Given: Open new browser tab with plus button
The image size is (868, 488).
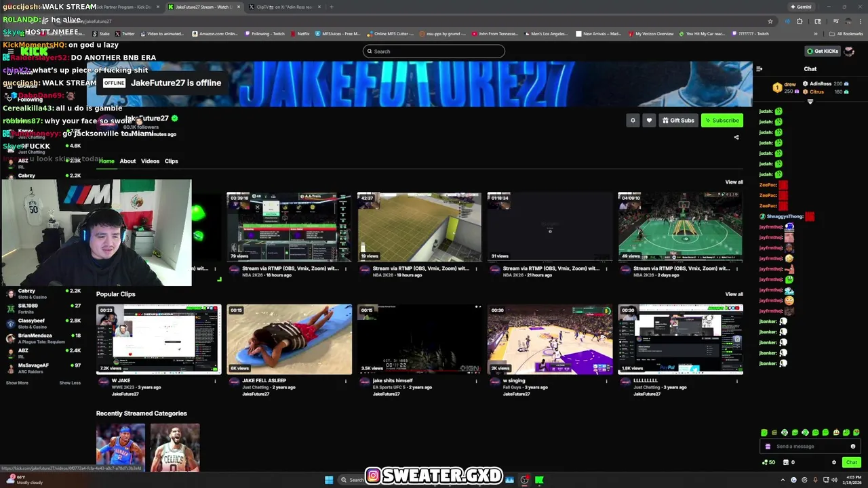Looking at the screenshot, I should [x=331, y=7].
